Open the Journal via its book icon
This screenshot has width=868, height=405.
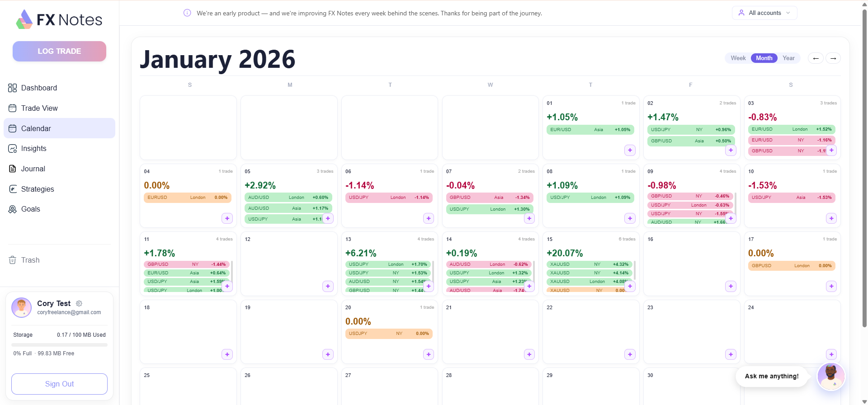pos(12,169)
